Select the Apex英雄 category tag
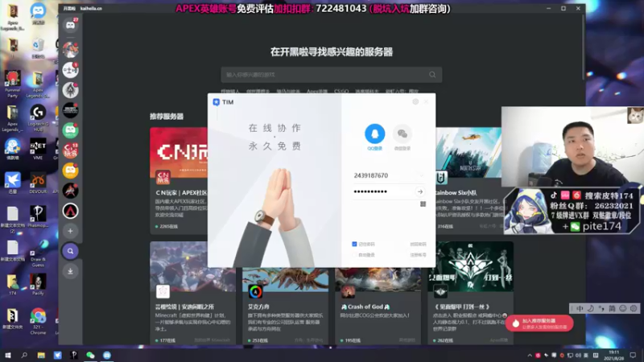This screenshot has height=362, width=644. pyautogui.click(x=317, y=91)
